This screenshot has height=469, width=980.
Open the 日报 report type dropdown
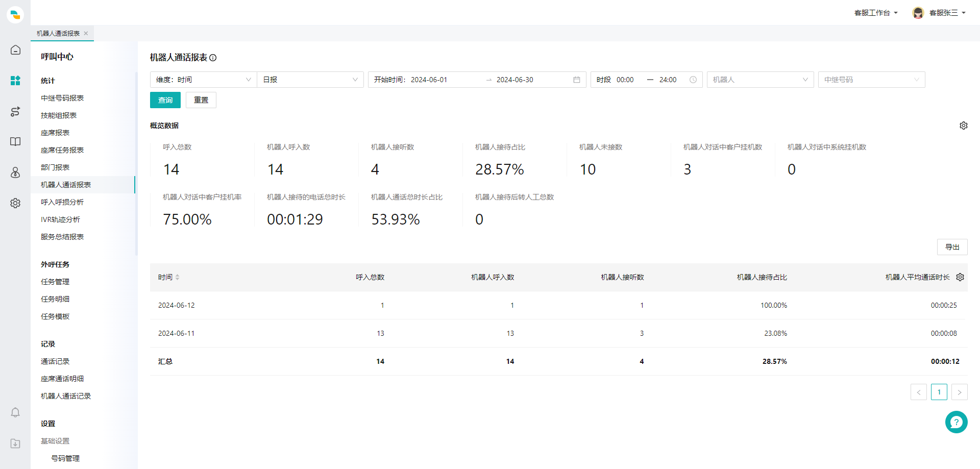310,80
